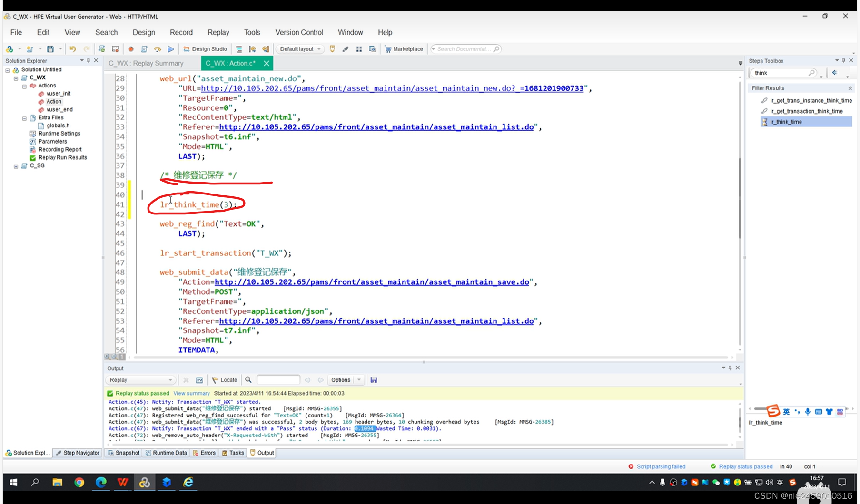Open the Replay menu
The width and height of the screenshot is (860, 504).
point(218,32)
